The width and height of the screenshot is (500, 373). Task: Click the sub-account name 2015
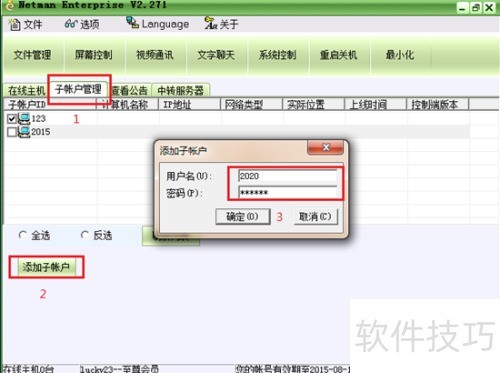coord(41,132)
